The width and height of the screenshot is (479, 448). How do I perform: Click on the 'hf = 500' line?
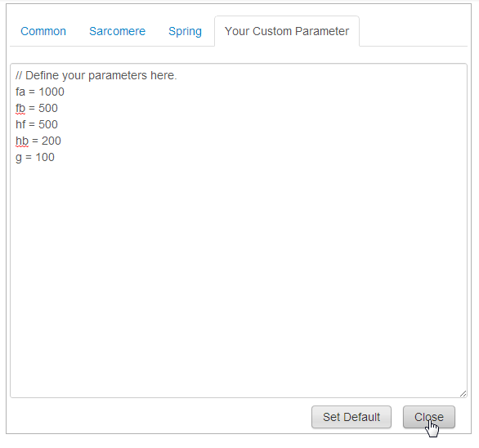[37, 124]
